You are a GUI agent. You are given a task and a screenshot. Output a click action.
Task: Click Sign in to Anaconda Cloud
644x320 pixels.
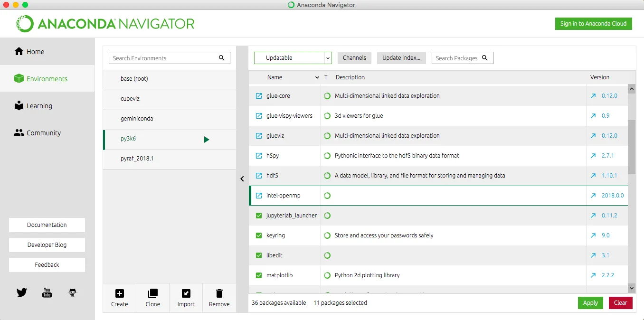point(594,24)
